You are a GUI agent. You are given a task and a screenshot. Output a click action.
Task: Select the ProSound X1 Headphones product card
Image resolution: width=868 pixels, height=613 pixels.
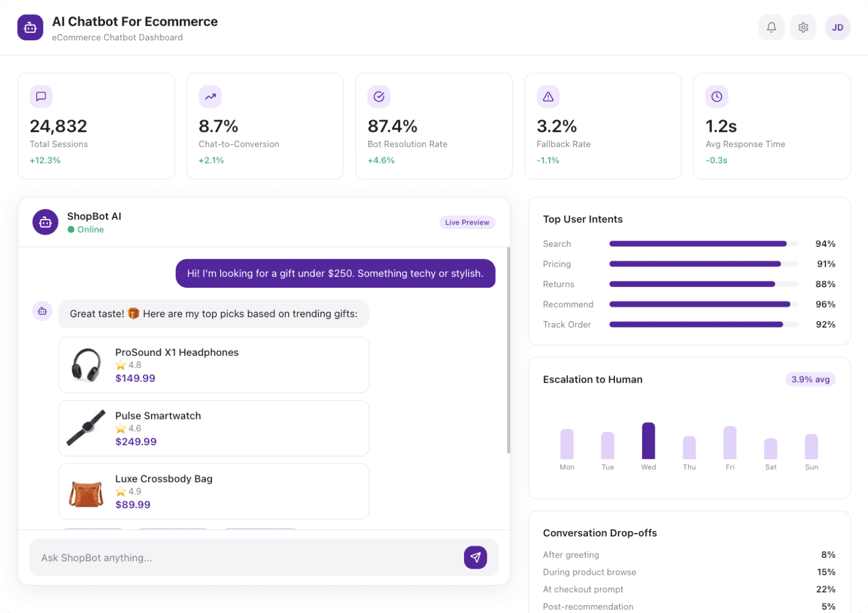(214, 365)
